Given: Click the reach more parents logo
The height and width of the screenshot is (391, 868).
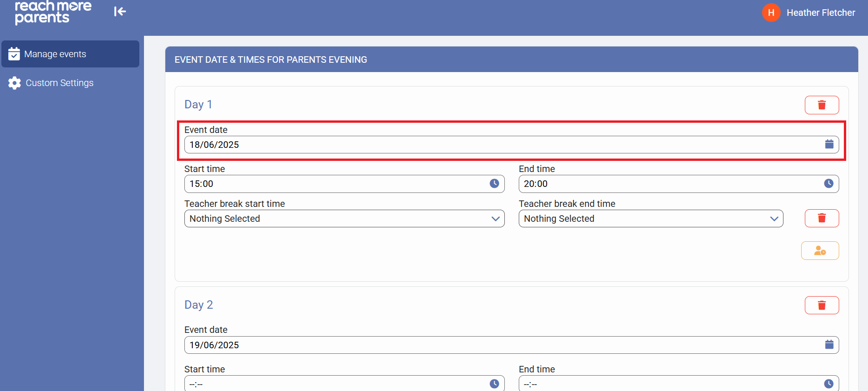Looking at the screenshot, I should point(52,12).
